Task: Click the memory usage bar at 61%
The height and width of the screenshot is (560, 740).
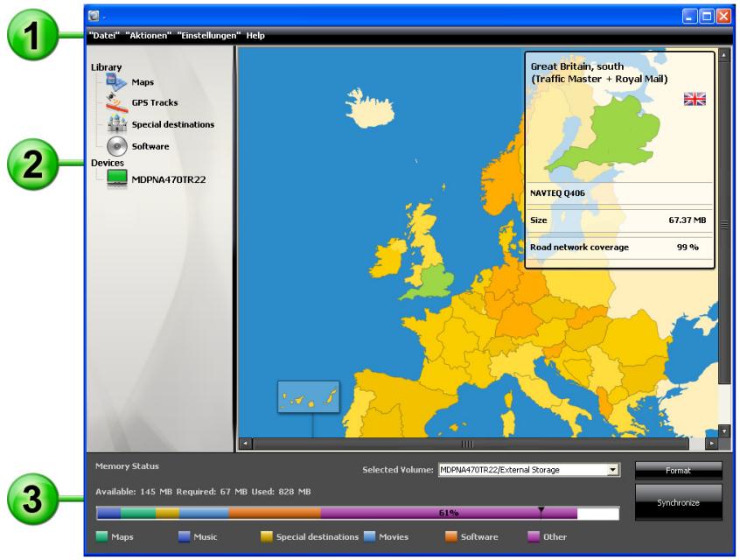Action: 357,513
